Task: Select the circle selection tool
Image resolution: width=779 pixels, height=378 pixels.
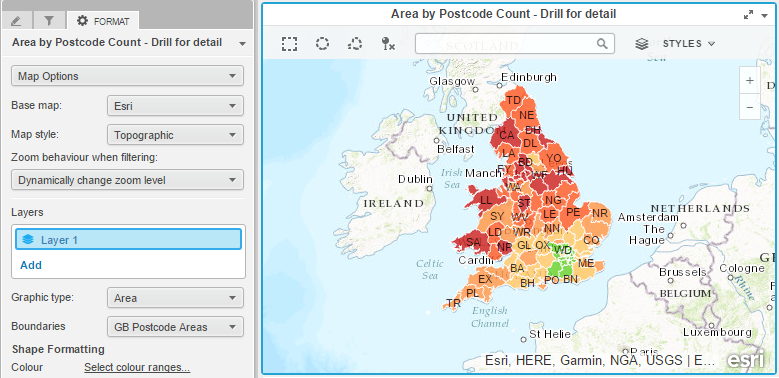Action: click(x=322, y=44)
